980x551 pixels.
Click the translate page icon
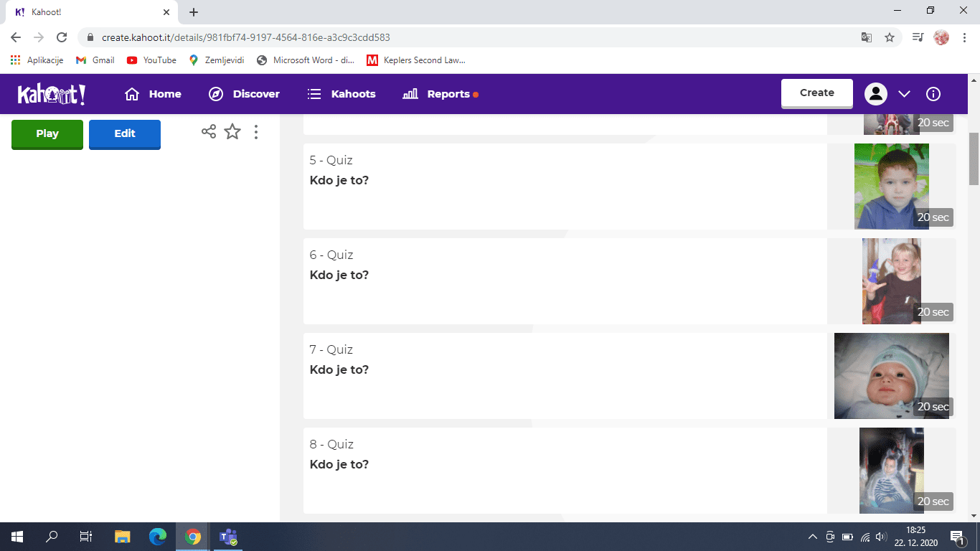[867, 37]
